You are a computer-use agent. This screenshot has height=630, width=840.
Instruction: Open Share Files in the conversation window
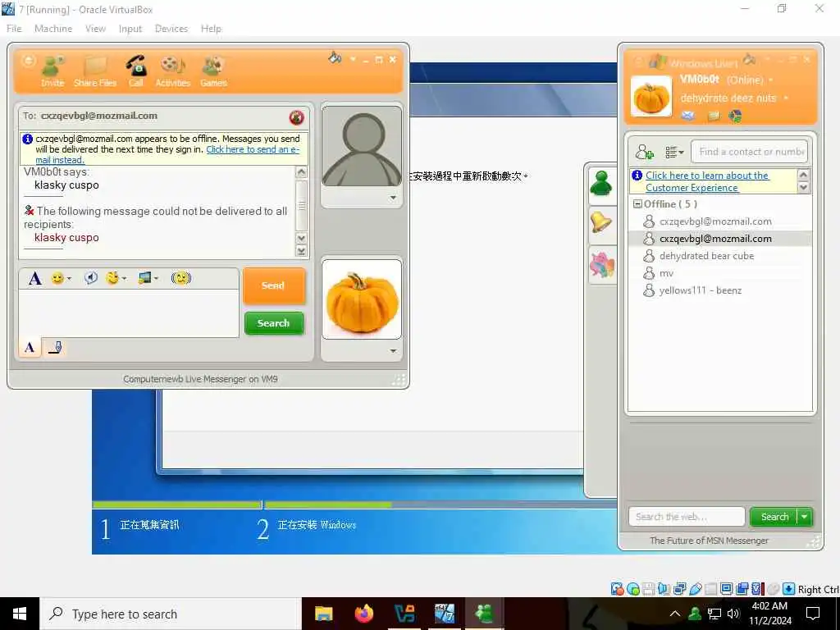coord(95,71)
